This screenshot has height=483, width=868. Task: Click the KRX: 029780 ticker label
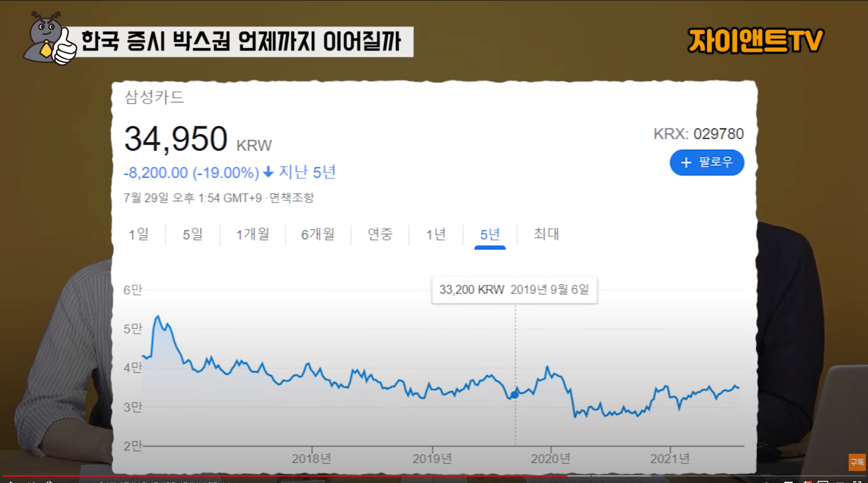pos(698,134)
